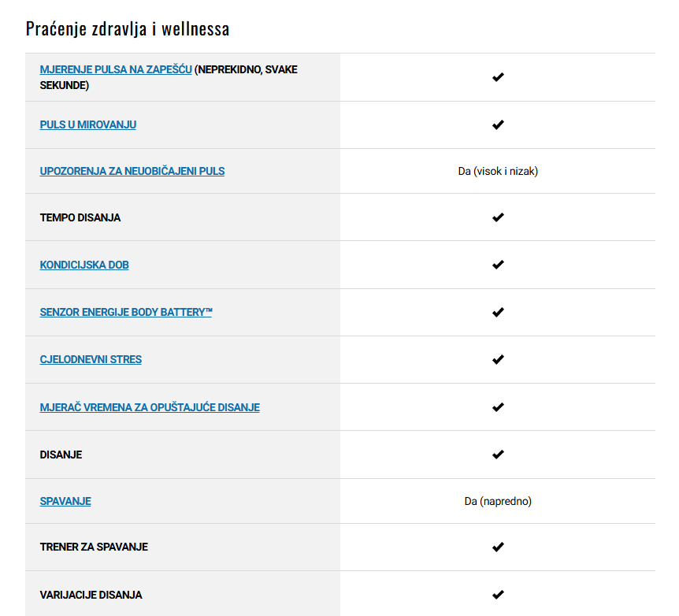Click the Da (napredno) value
Image resolution: width=679 pixels, height=616 pixels.
pyautogui.click(x=498, y=501)
